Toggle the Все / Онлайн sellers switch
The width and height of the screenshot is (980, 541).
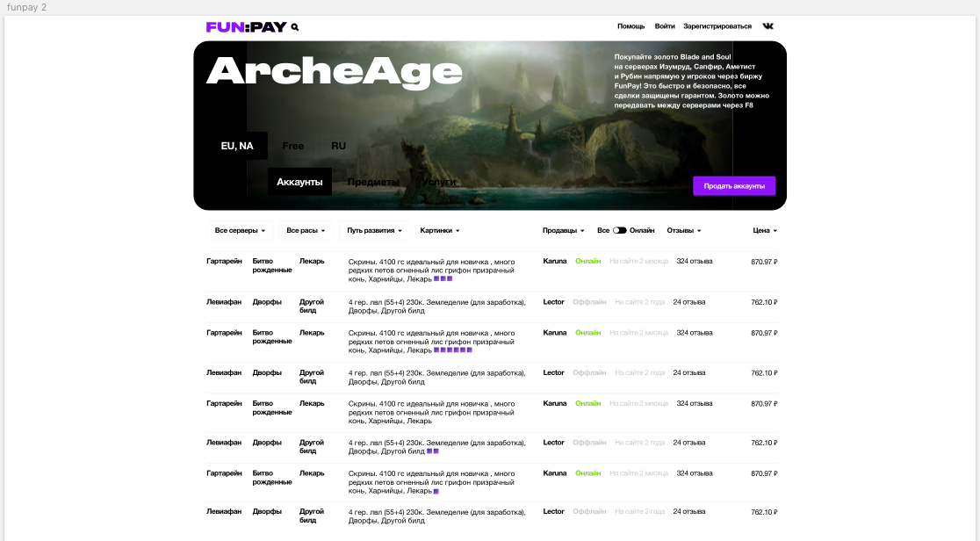pos(620,230)
